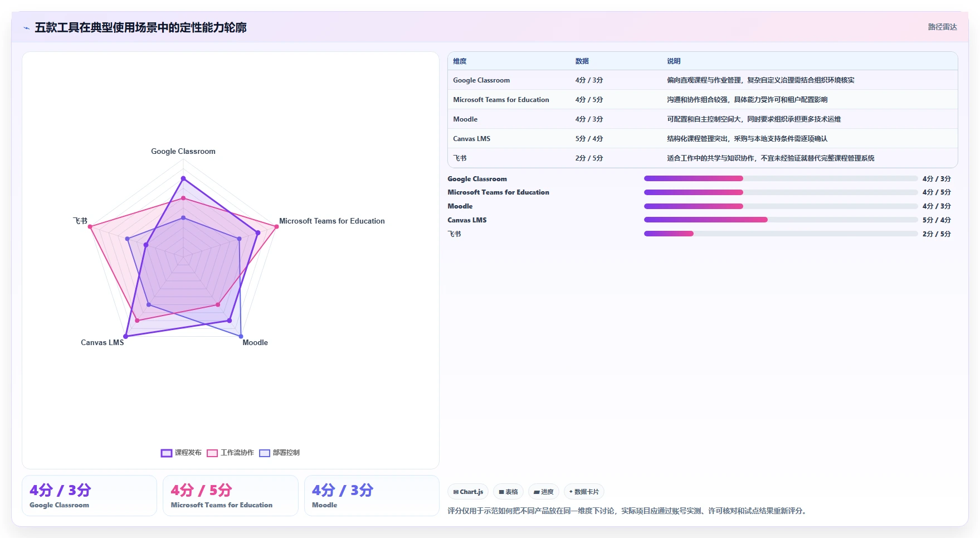
Task: Click the 飞书 radar axis label
Action: tap(80, 221)
